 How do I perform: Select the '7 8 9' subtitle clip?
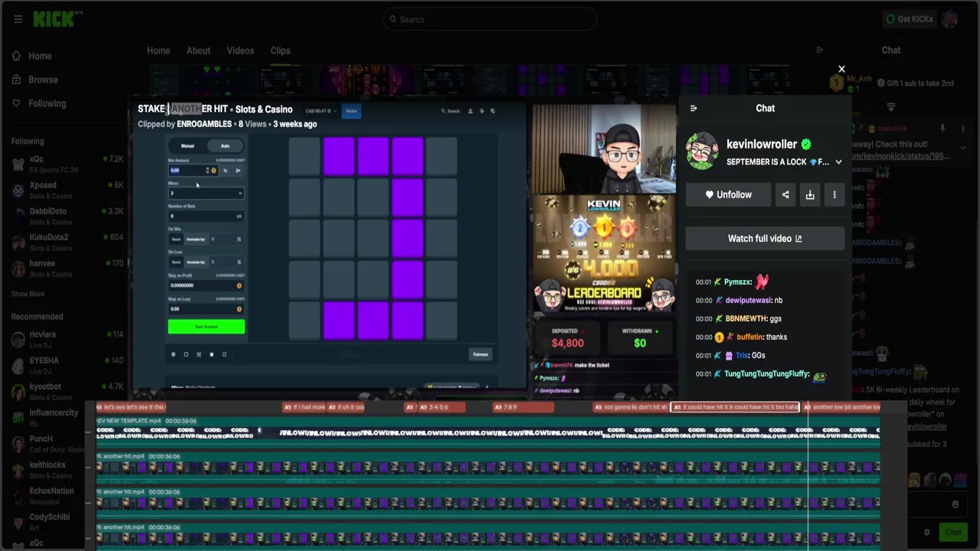click(522, 407)
